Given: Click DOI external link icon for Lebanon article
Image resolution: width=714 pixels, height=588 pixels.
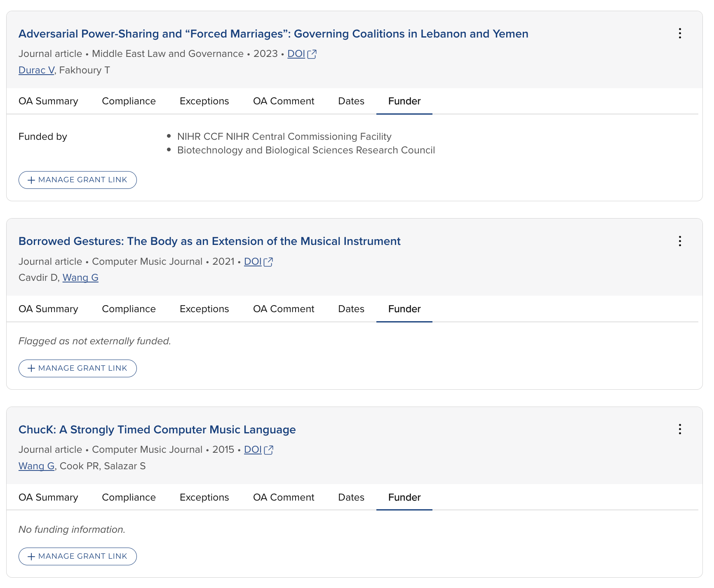Looking at the screenshot, I should click(312, 54).
